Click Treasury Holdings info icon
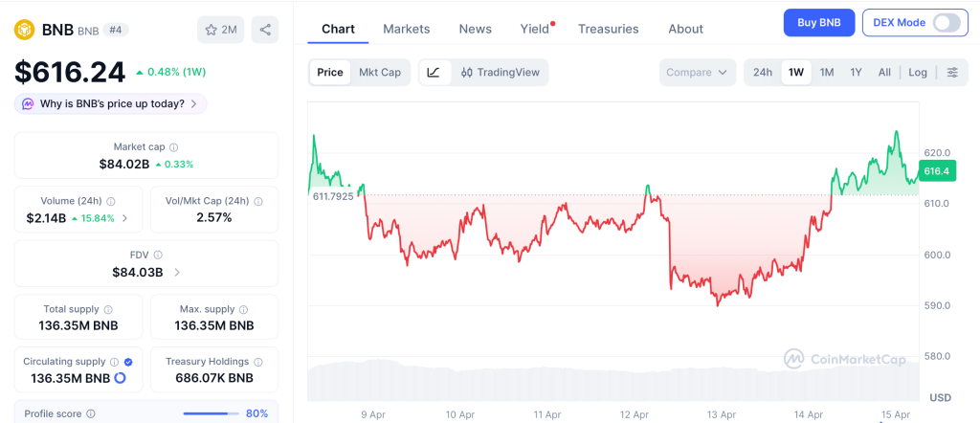Image resolution: width=980 pixels, height=423 pixels. click(x=258, y=362)
